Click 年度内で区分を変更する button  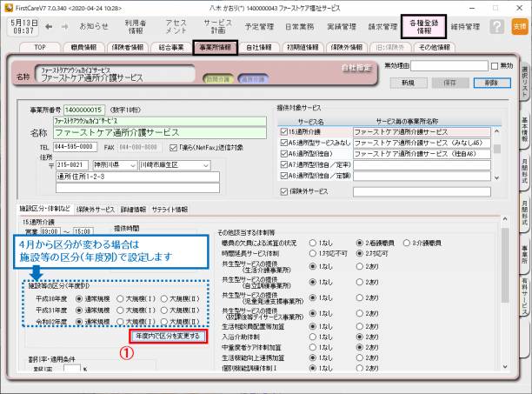click(168, 336)
